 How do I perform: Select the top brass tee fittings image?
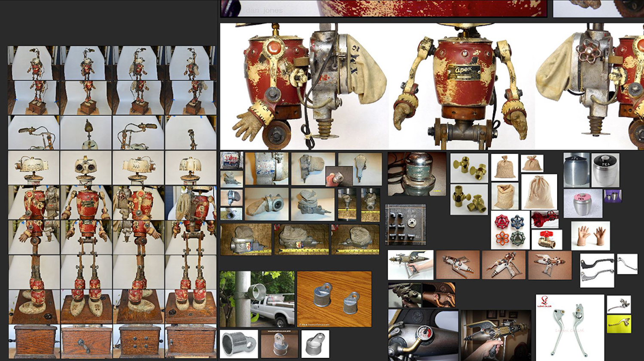(x=469, y=168)
